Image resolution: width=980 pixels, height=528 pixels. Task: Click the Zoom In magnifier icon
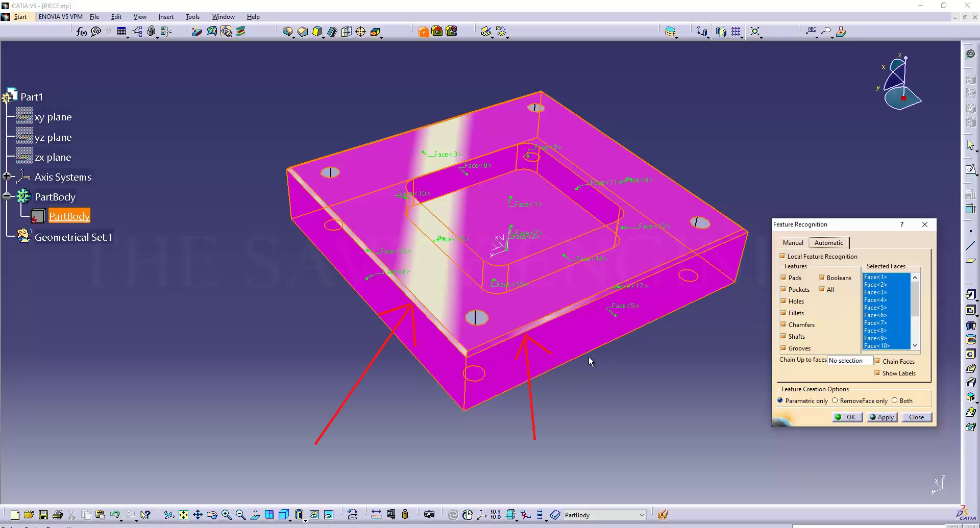[x=227, y=515]
